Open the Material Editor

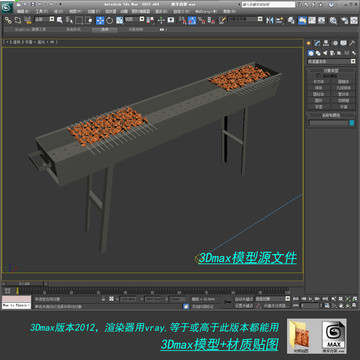(333, 20)
